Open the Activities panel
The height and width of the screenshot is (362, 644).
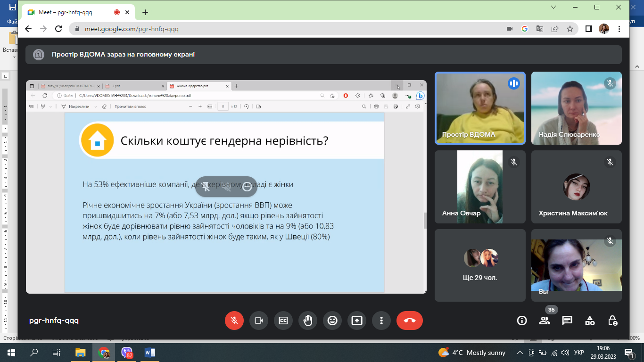[590, 321]
